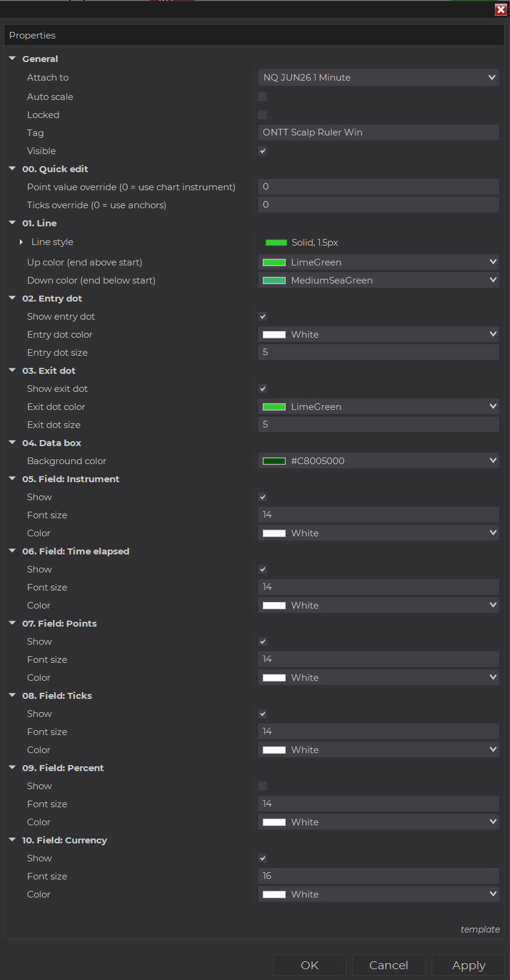Select the 'Down color (end below start)' label
The image size is (510, 980).
(x=91, y=281)
